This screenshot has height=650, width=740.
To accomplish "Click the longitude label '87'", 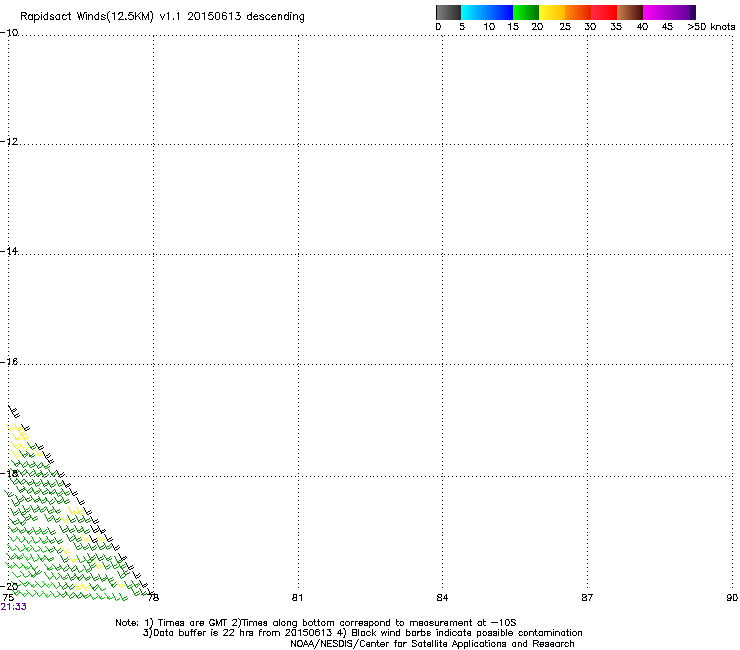I will click(587, 598).
